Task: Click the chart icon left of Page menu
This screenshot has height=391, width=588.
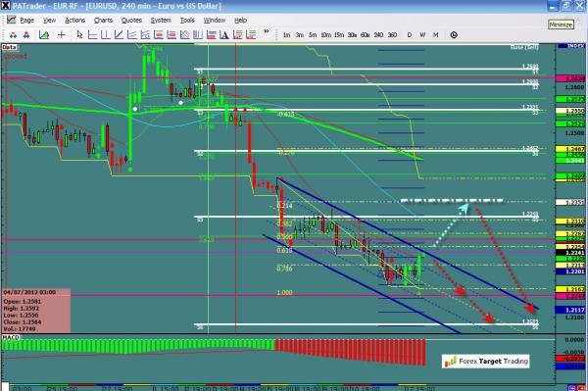Action: tap(11, 20)
